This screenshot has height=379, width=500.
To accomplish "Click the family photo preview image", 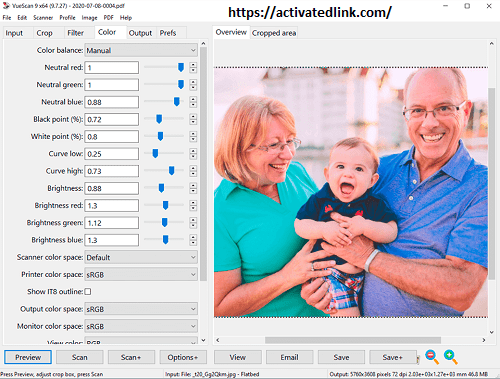I will click(351, 192).
